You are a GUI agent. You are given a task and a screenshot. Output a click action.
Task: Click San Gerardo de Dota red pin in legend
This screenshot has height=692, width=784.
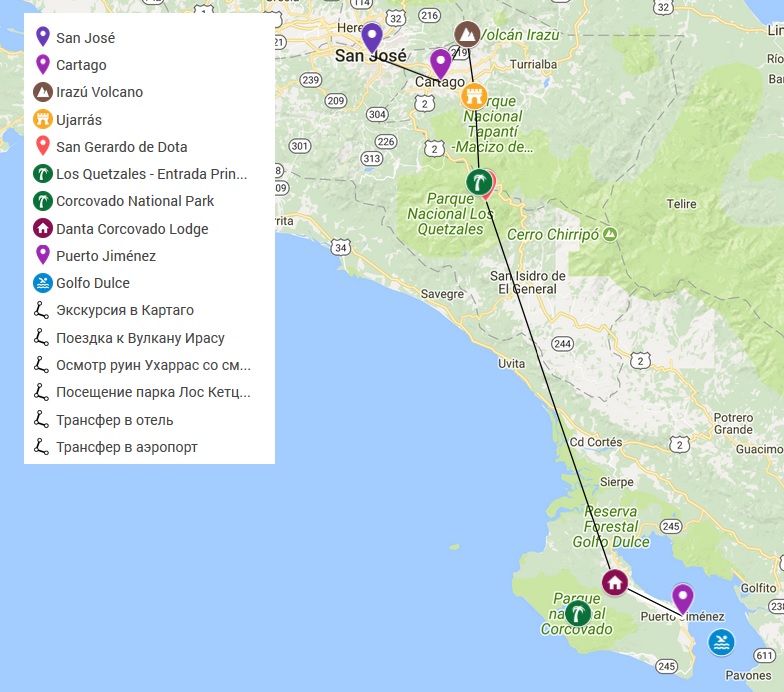click(43, 146)
